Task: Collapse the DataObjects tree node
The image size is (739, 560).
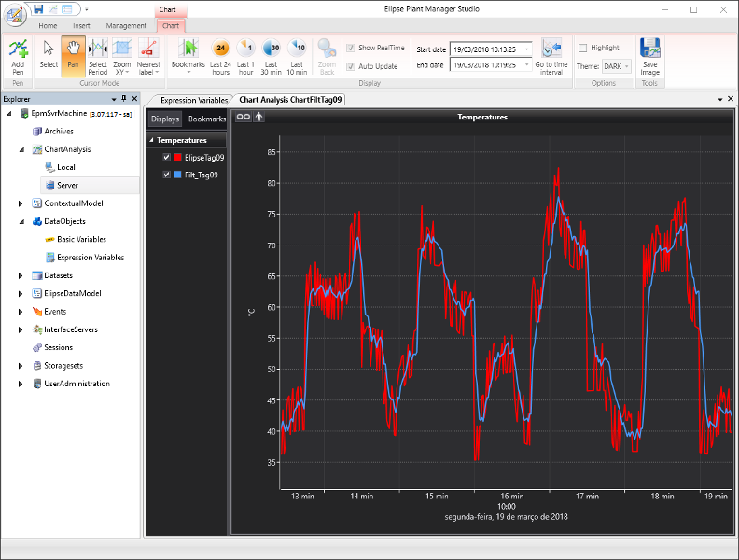Action: pos(21,221)
